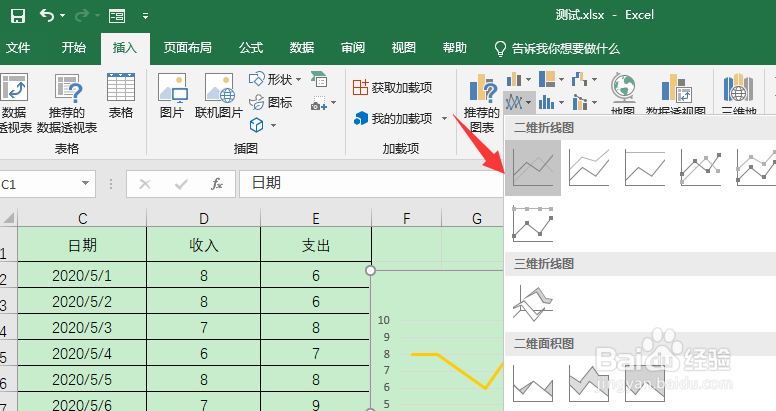The height and width of the screenshot is (411, 776).
Task: Switch to the 视图 tab
Action: click(404, 48)
